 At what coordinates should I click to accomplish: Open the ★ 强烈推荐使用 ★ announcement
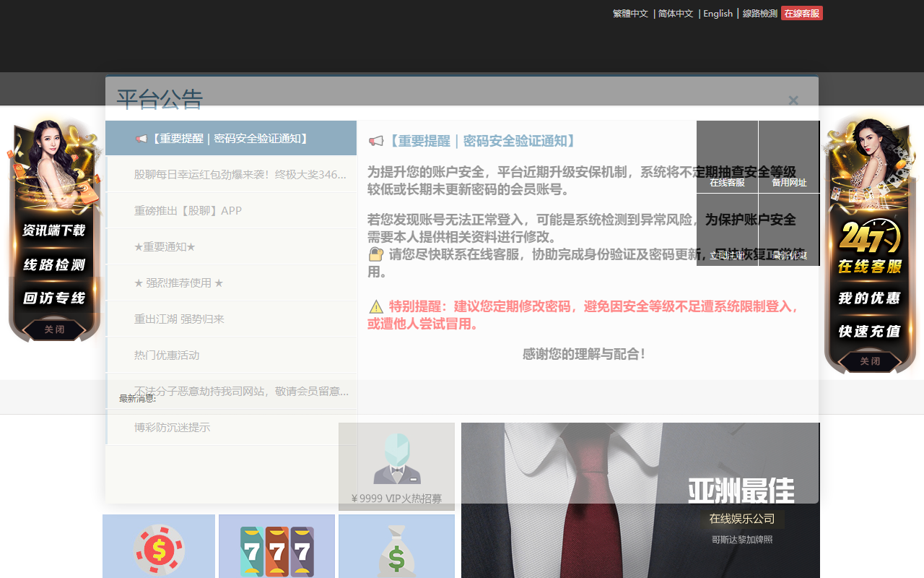click(x=231, y=282)
